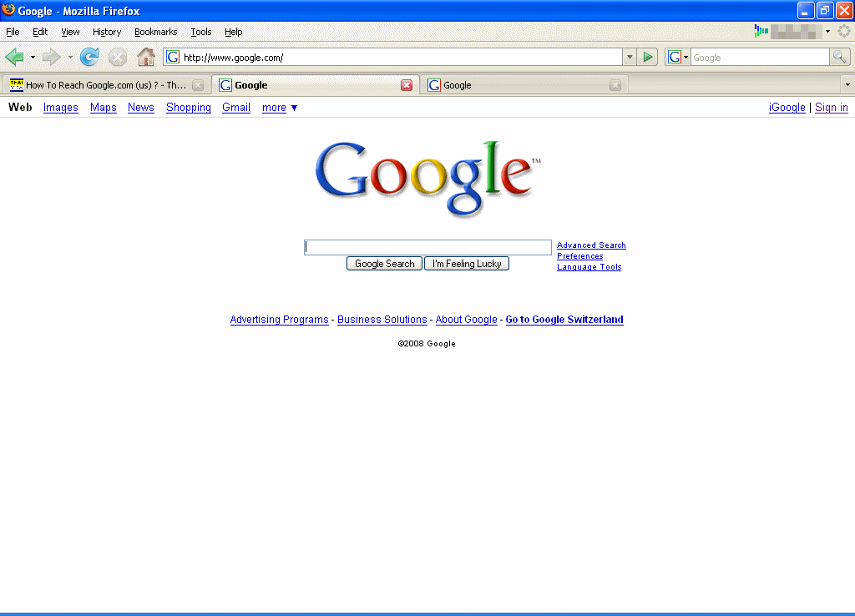Image resolution: width=855 pixels, height=616 pixels.
Task: Close the How To Reach Google.com tab
Action: 199,85
